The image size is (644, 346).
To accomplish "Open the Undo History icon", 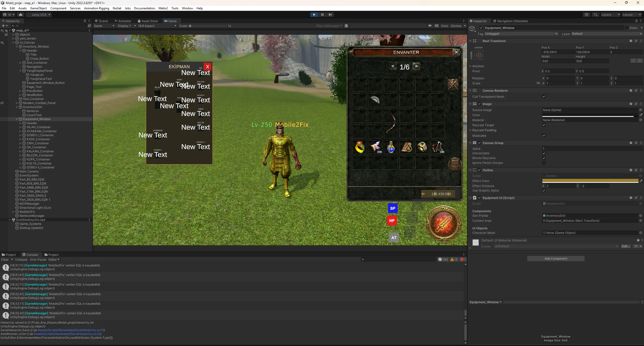I will click(587, 15).
